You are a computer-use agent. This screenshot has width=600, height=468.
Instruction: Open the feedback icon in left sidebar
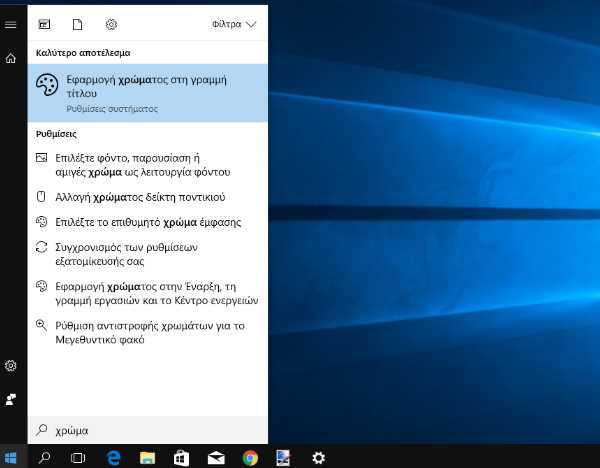11,399
